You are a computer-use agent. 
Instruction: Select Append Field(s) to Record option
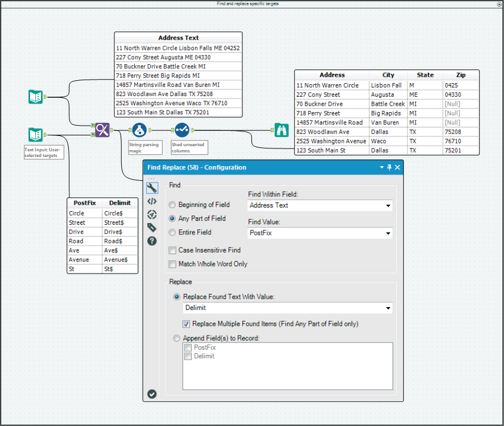click(177, 338)
